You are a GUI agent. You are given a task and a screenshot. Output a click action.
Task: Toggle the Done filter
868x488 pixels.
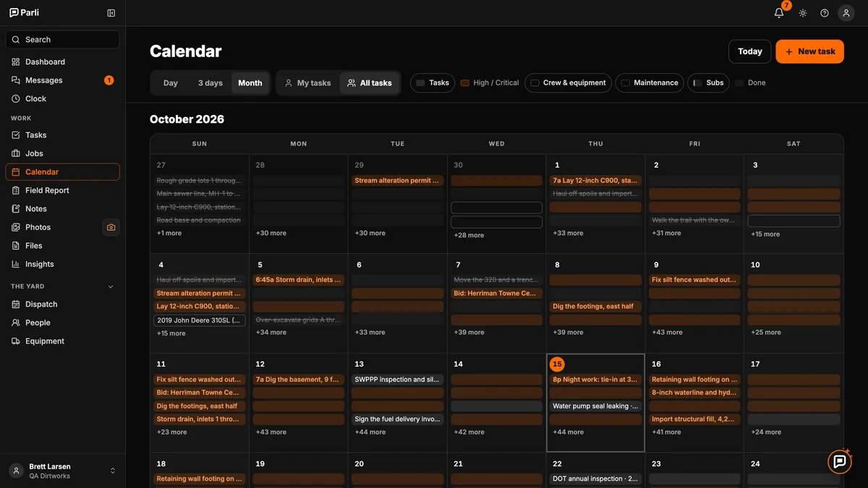click(x=750, y=83)
